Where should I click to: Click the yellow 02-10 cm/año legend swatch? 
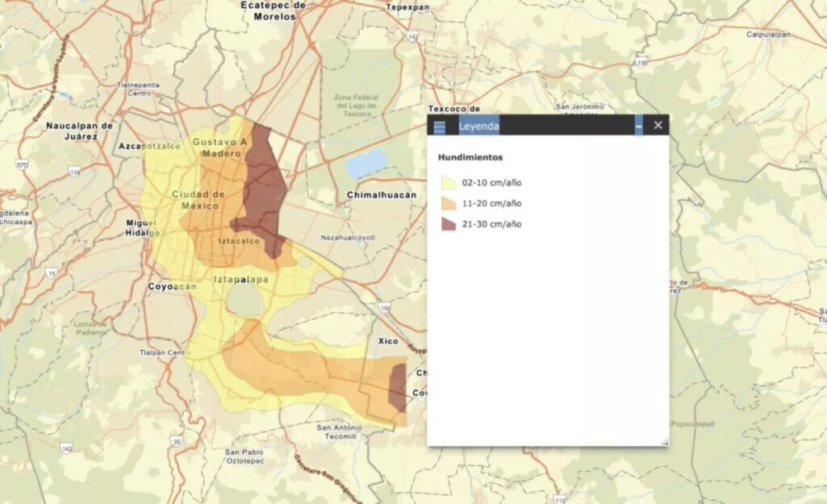448,183
